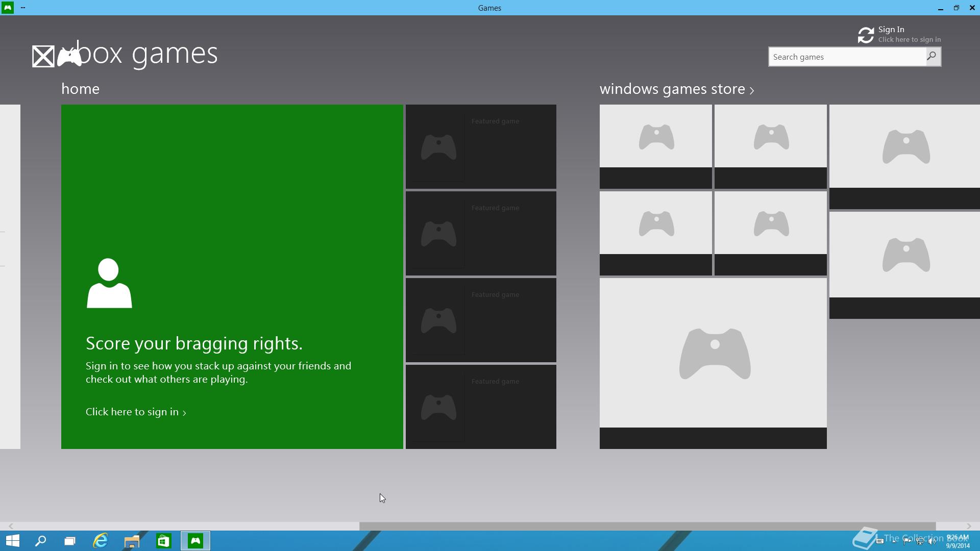Launch Internet Explorer from taskbar
The image size is (980, 551).
(101, 541)
